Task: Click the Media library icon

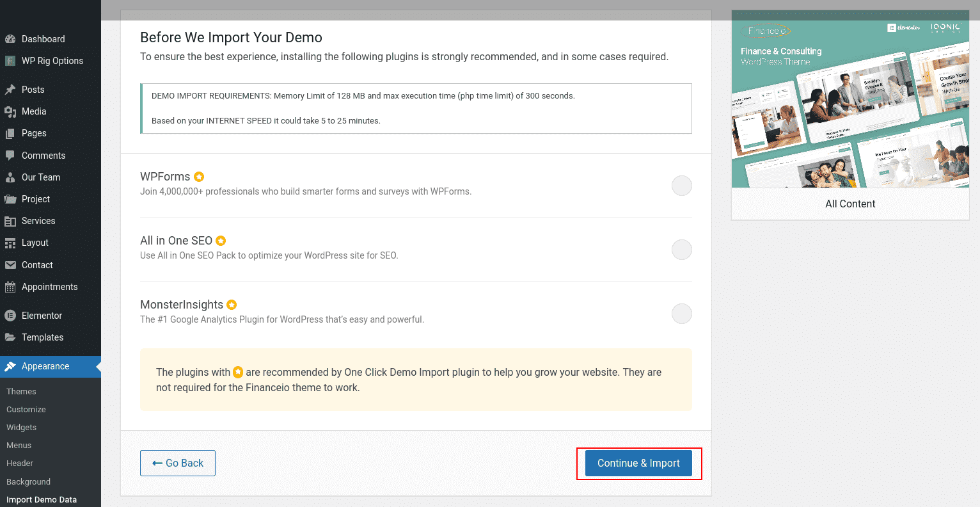Action: [10, 111]
